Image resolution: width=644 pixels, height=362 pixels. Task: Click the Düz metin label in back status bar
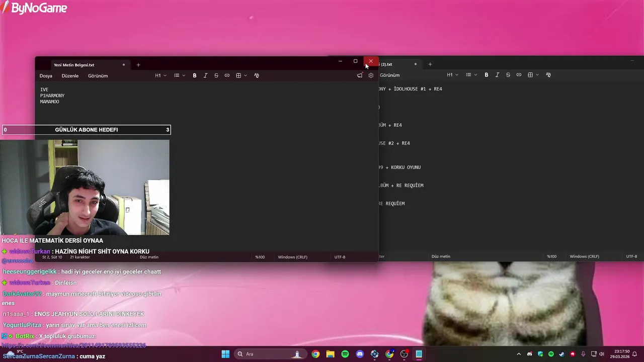pos(441,256)
